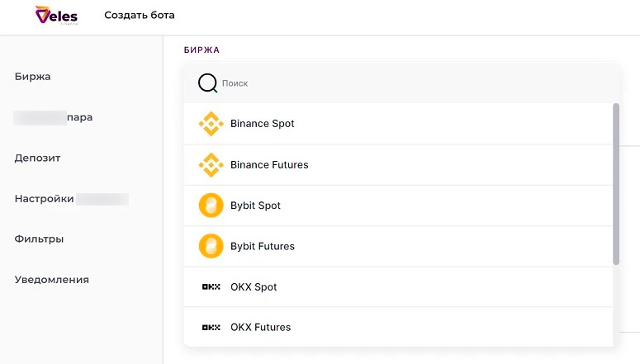
Task: Click the Создать бота header link
Action: 140,16
